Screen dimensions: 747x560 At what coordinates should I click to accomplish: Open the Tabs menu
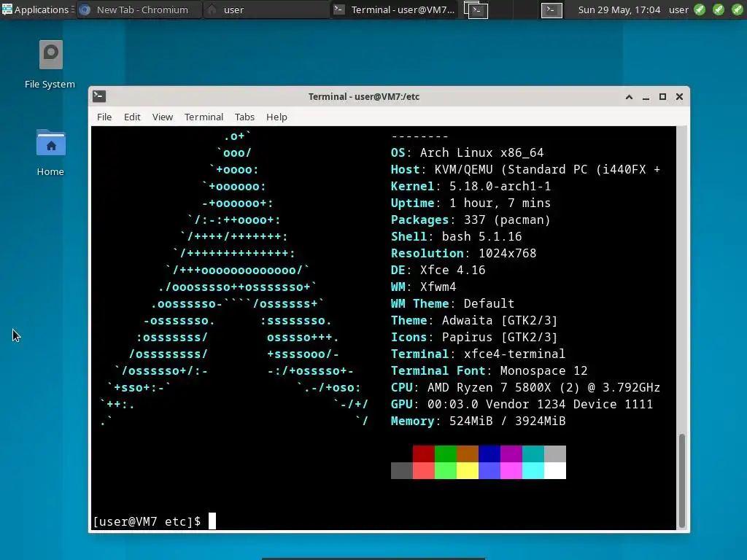[x=244, y=117]
